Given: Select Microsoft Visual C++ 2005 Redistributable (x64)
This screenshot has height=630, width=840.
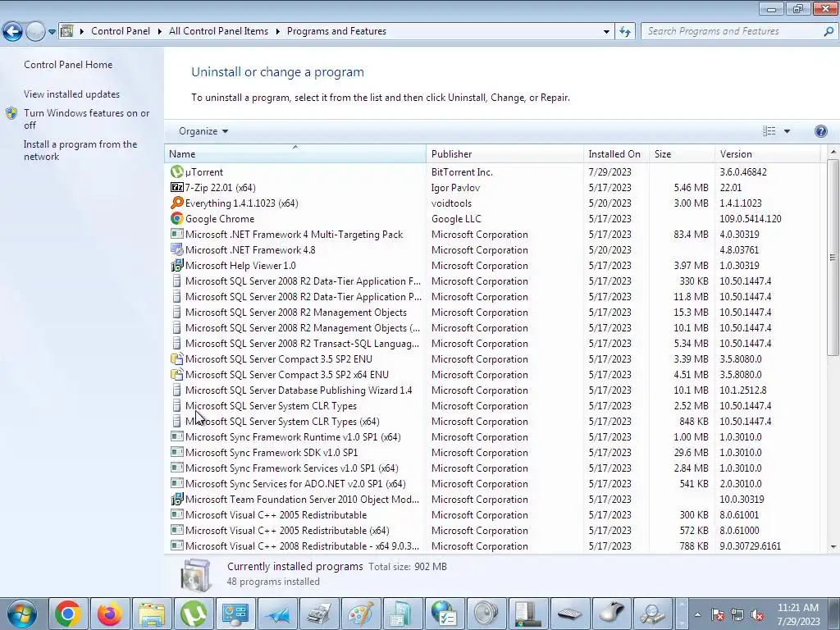Looking at the screenshot, I should (x=492, y=531).
